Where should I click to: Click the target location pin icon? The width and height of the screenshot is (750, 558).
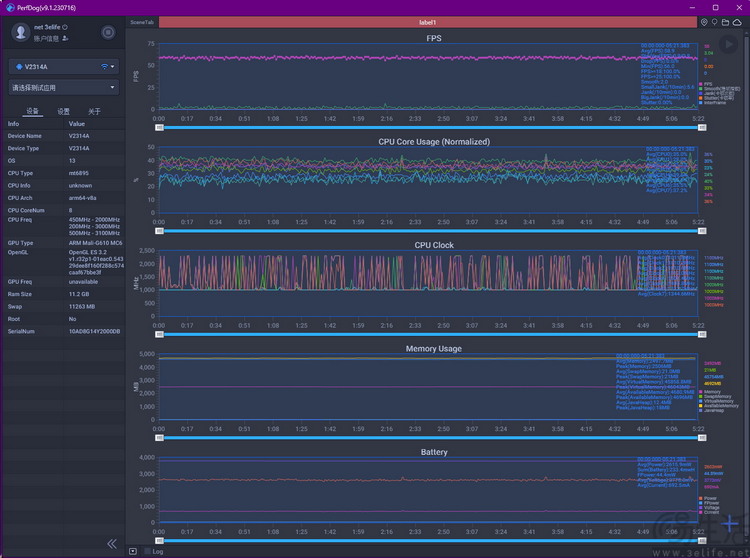tap(704, 22)
